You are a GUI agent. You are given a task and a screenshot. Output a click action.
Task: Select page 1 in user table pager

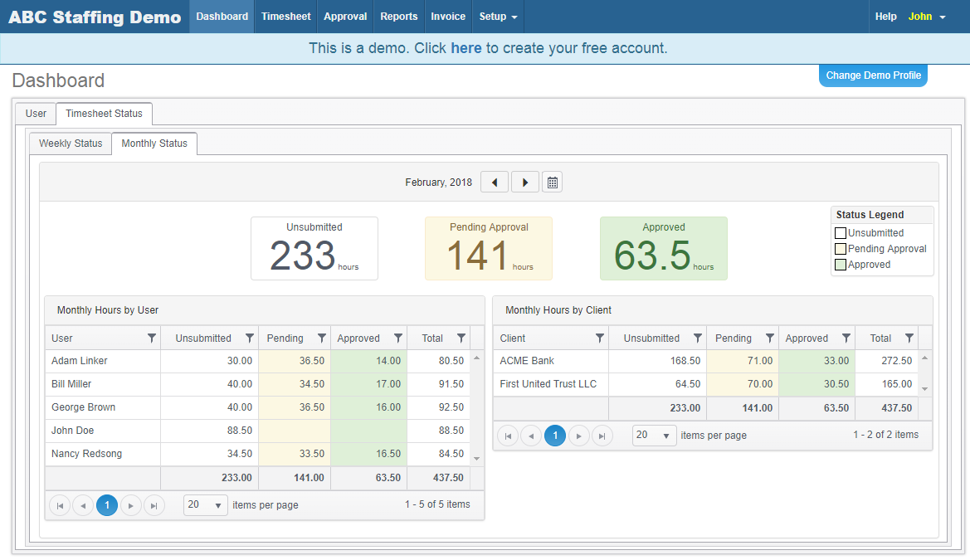pos(107,505)
